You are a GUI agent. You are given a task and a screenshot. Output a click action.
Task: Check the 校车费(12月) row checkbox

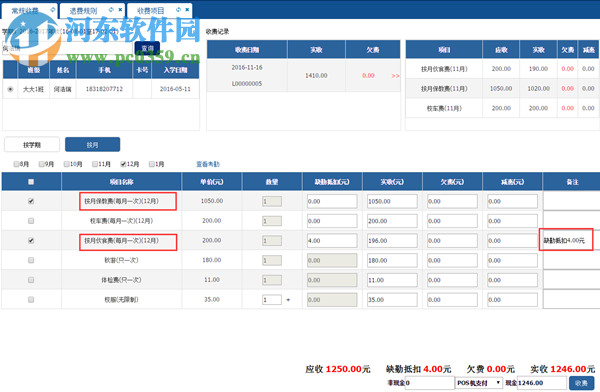tap(31, 221)
